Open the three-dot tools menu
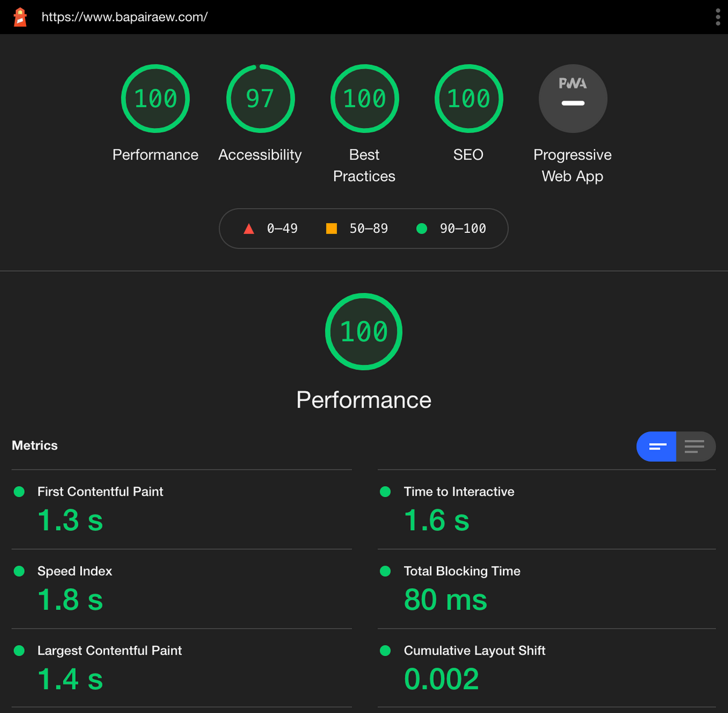728x713 pixels. pyautogui.click(x=718, y=17)
